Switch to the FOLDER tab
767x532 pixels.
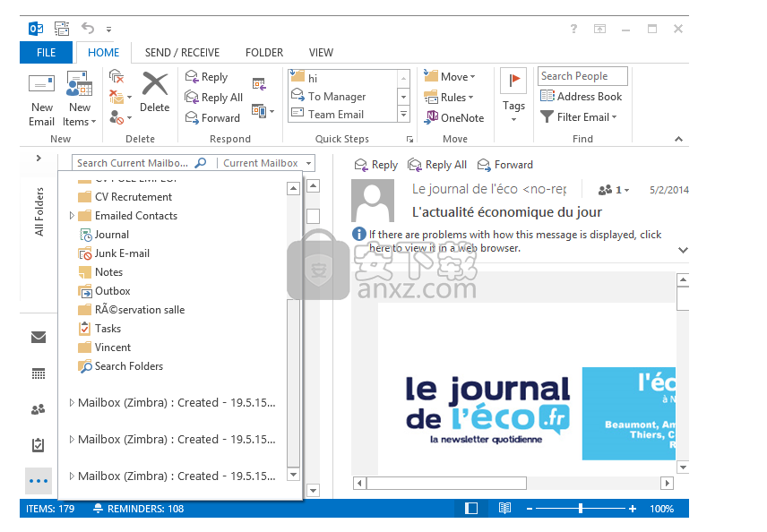point(264,52)
